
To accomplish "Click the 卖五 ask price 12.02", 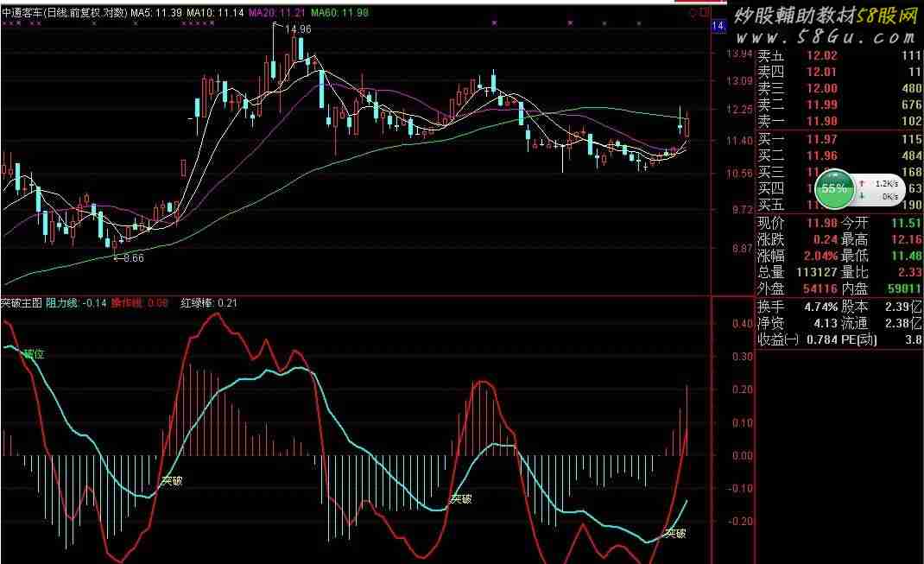I will tap(821, 56).
